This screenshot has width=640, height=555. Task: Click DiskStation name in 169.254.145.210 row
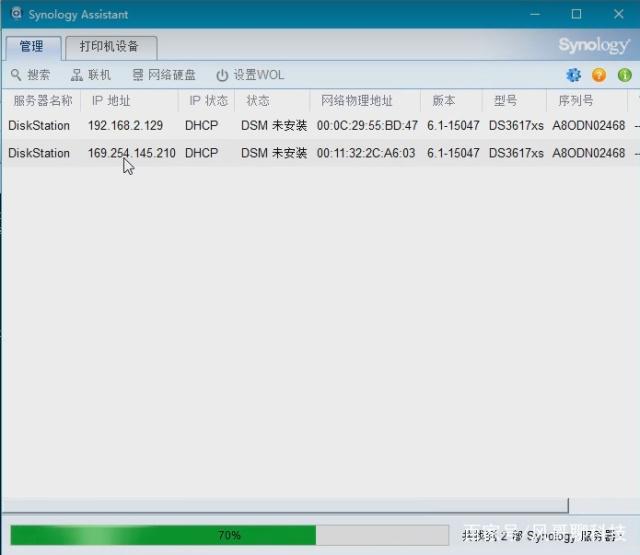pyautogui.click(x=39, y=153)
